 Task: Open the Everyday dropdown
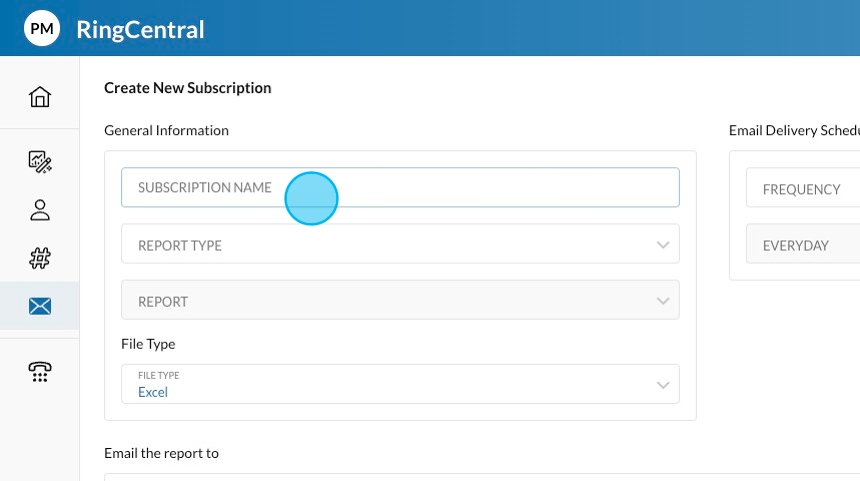802,245
